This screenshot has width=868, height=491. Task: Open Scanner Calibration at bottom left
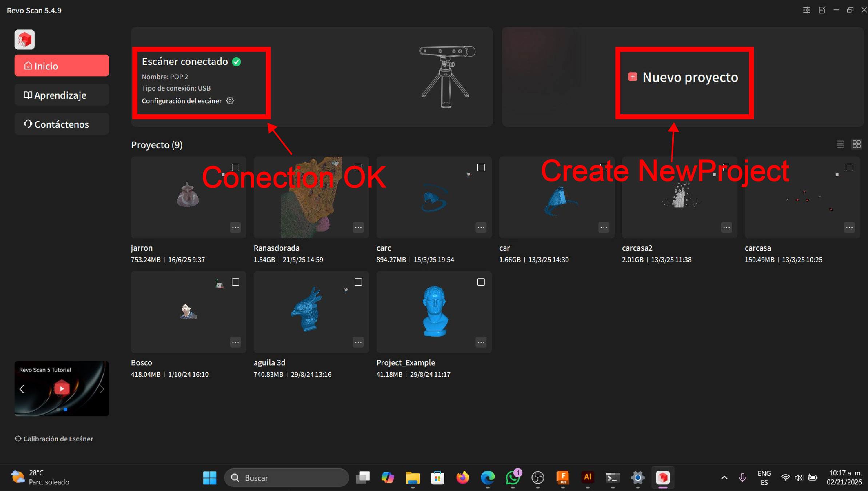click(54, 439)
